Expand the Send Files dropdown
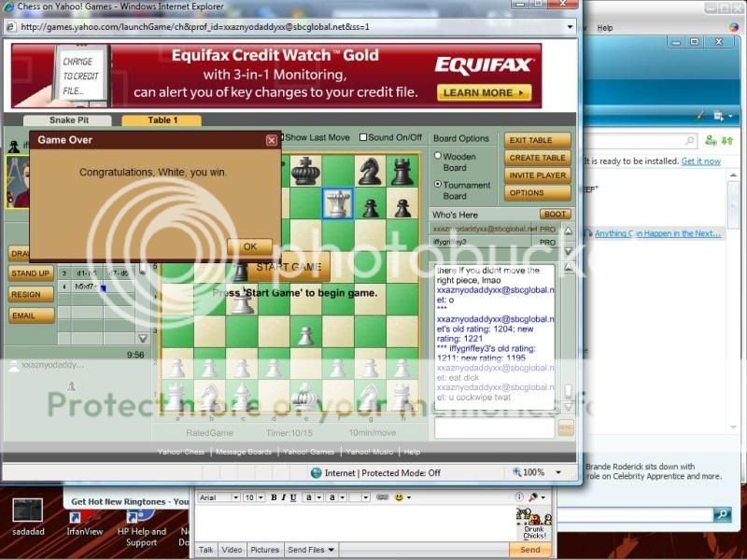The width and height of the screenshot is (747, 560). tap(311, 550)
